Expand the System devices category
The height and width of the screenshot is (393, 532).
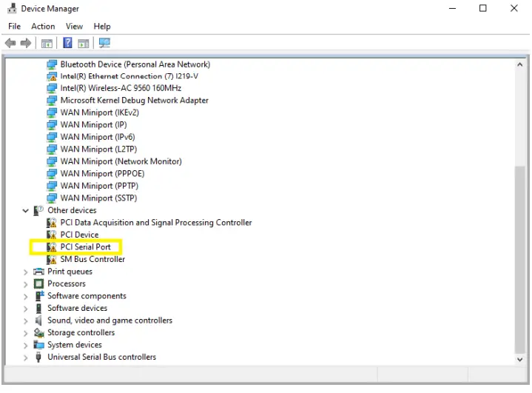[x=25, y=345]
